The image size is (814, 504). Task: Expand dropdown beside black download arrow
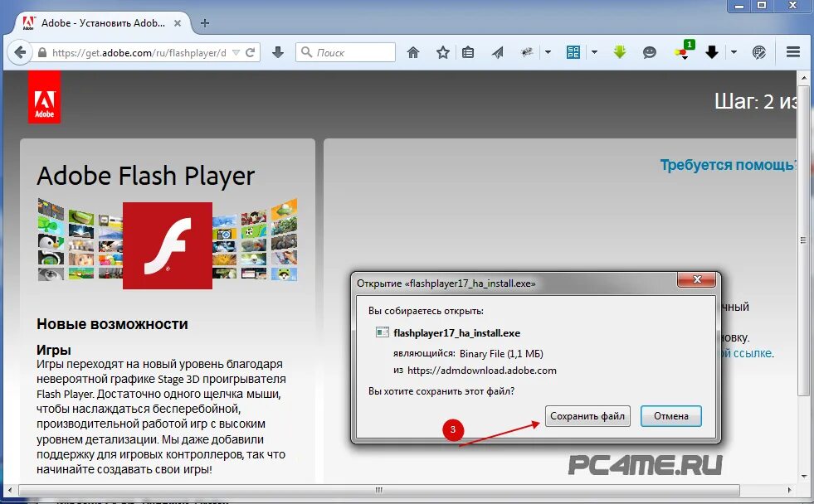tap(734, 52)
